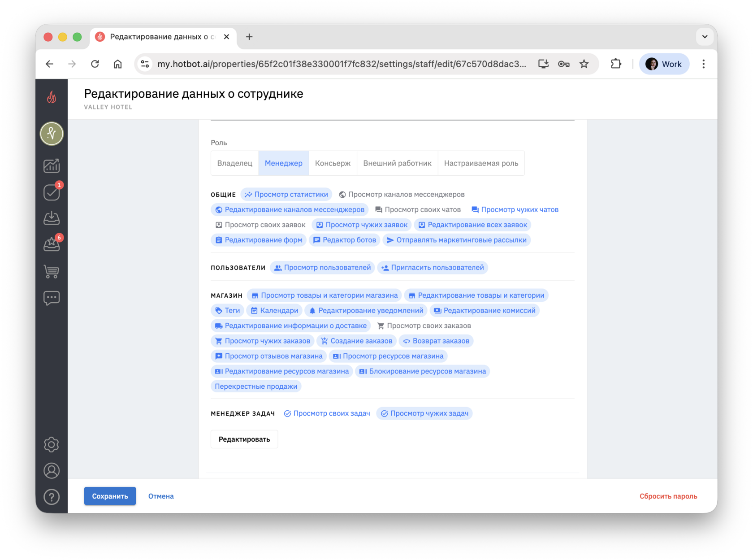Open the settings gear in sidebar
753x560 pixels.
52,444
